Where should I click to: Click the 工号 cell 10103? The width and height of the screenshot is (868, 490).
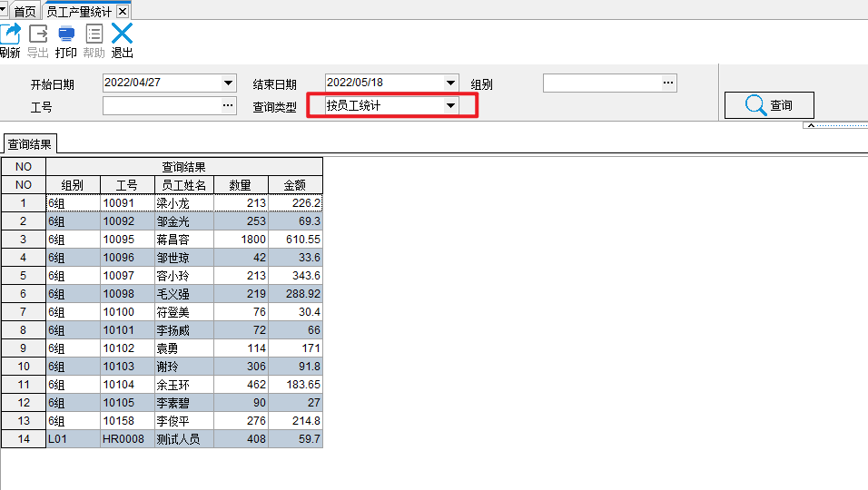pyautogui.click(x=127, y=366)
